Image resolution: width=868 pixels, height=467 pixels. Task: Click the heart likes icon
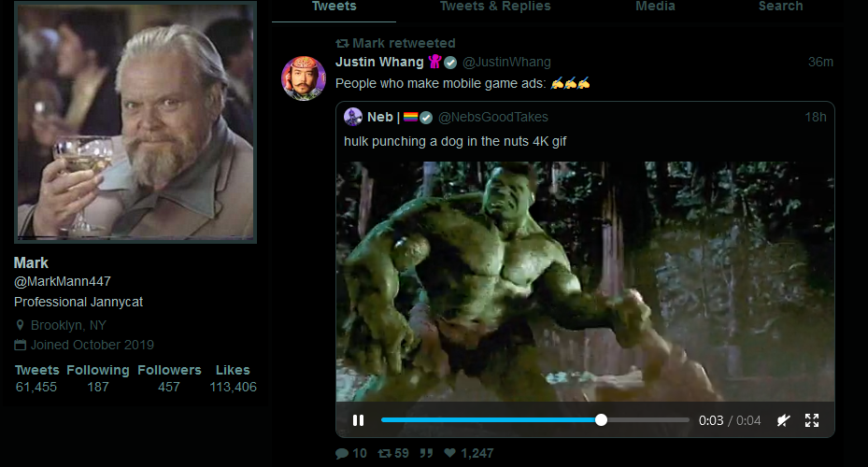point(450,453)
